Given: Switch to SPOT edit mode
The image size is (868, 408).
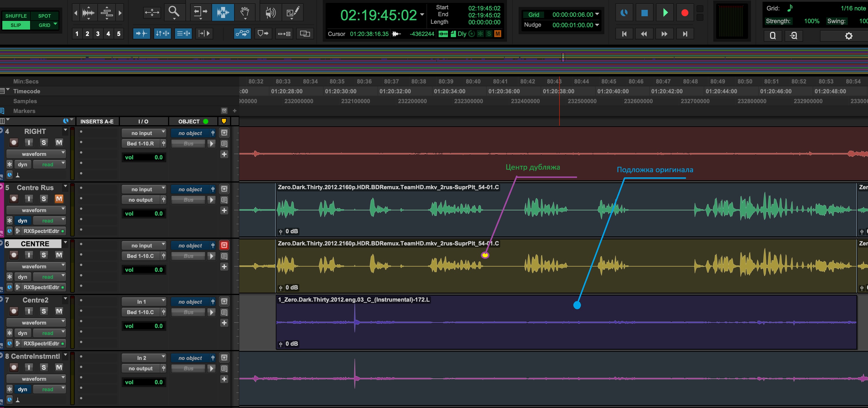Looking at the screenshot, I should click(44, 16).
